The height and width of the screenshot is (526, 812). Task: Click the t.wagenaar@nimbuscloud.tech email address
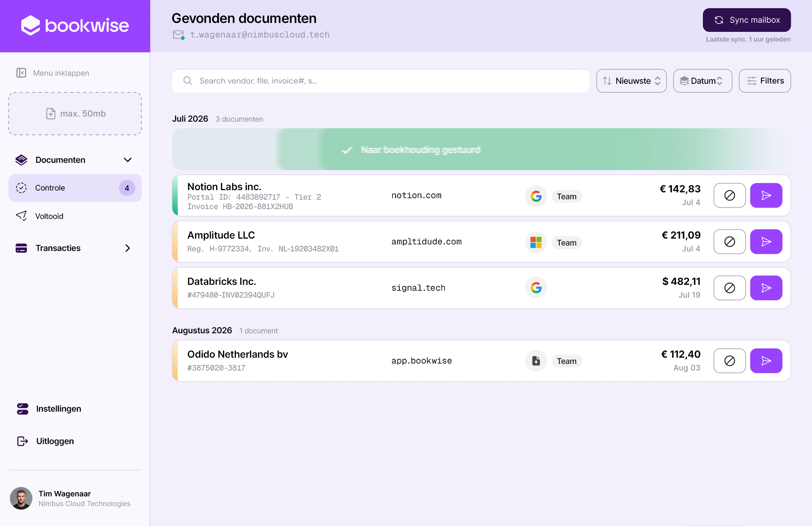coord(260,35)
